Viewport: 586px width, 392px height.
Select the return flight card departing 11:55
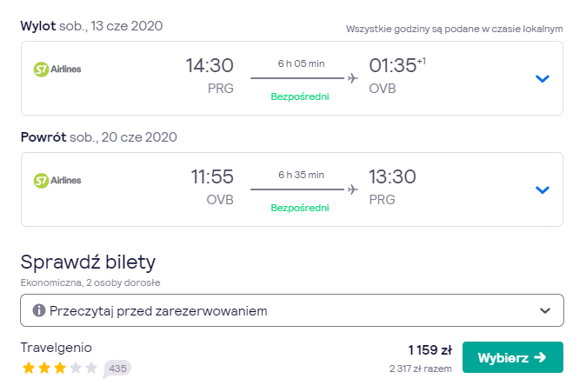pos(292,189)
